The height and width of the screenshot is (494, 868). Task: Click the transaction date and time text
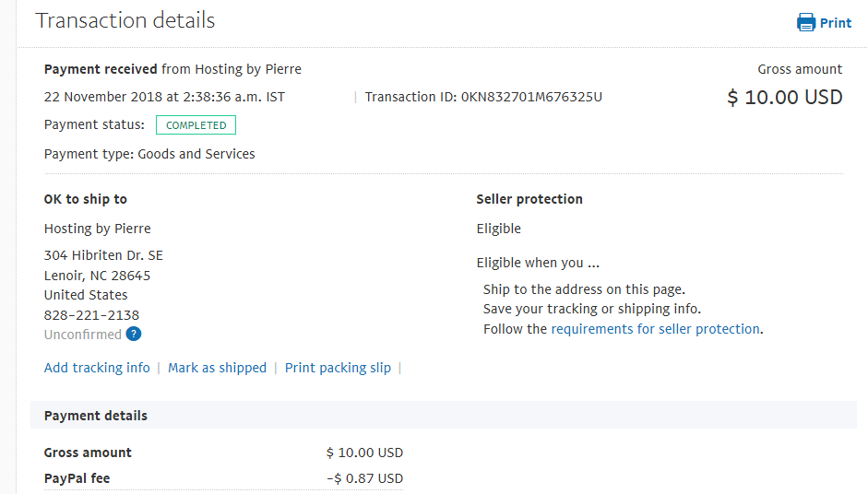tap(164, 98)
